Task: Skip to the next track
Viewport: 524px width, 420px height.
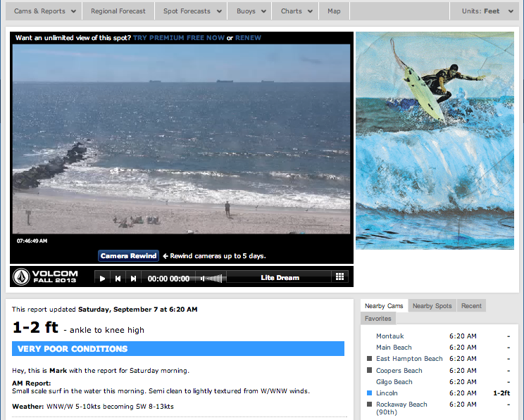Action: point(133,278)
